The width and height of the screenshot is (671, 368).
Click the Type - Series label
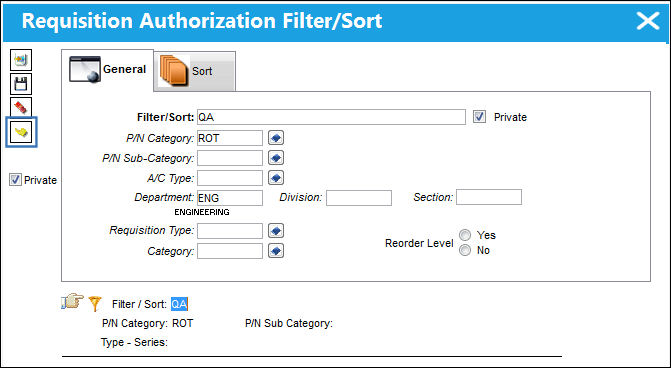(x=134, y=342)
